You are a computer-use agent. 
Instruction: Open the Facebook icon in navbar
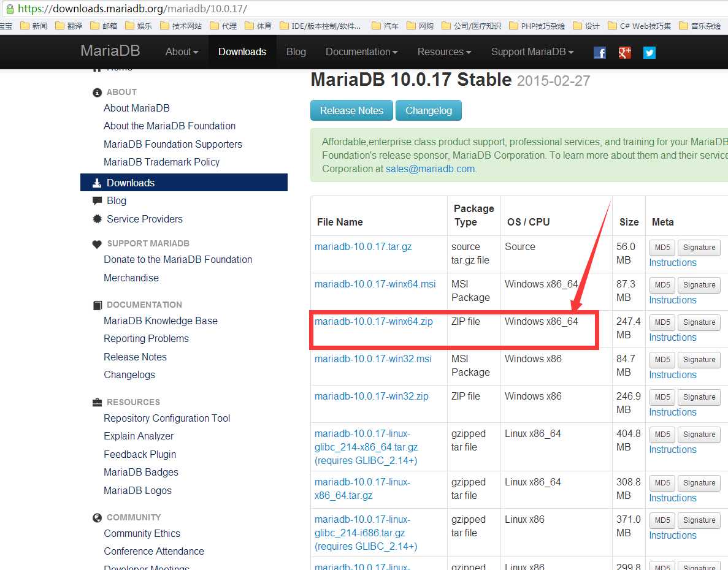point(600,53)
